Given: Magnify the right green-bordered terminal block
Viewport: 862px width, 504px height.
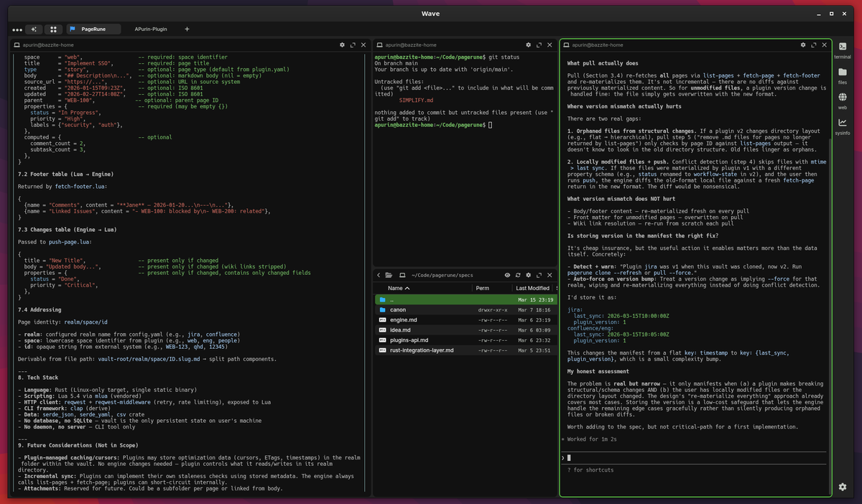Looking at the screenshot, I should point(815,45).
